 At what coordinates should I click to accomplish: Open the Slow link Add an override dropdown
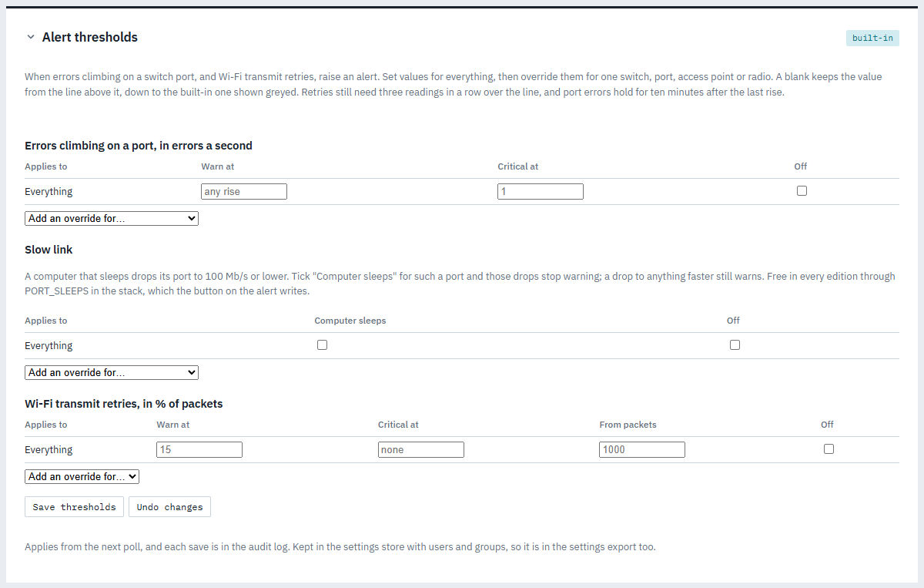pos(112,372)
